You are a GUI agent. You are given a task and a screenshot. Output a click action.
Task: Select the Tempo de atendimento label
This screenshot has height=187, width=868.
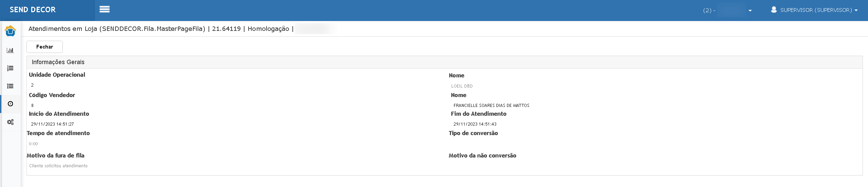58,133
